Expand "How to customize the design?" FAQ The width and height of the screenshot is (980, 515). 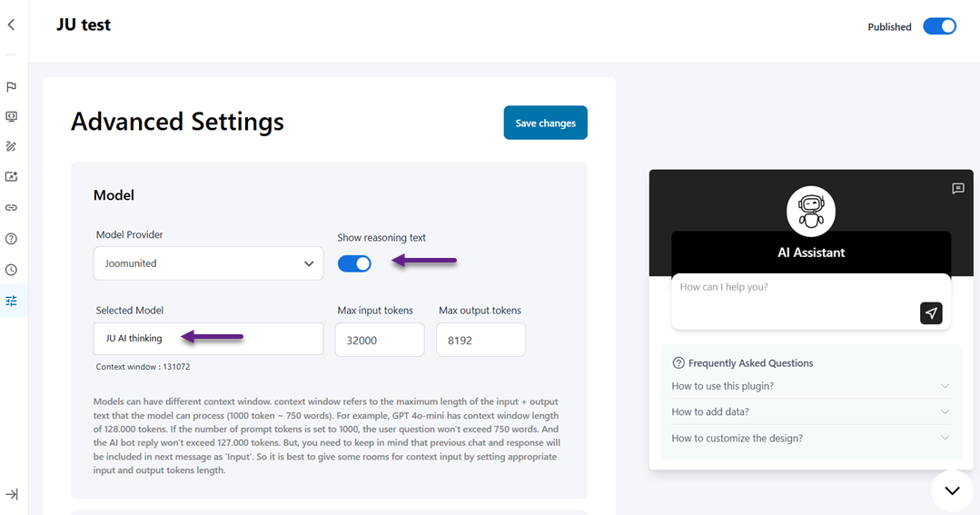810,438
